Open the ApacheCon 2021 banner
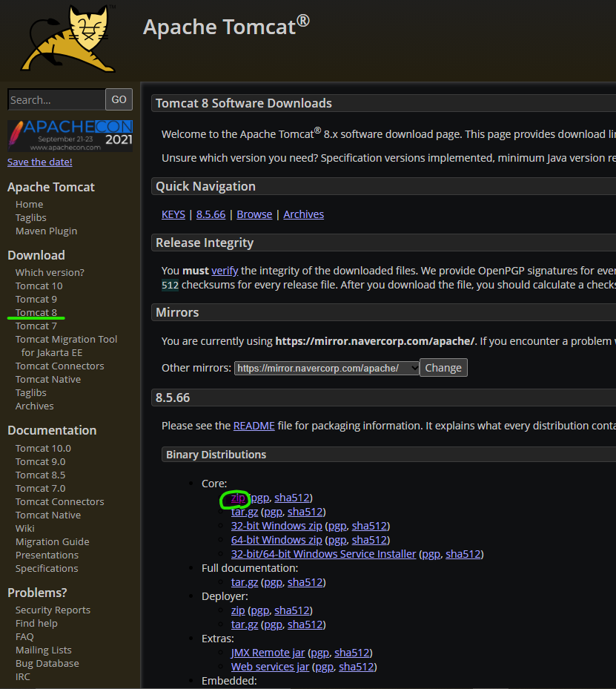Viewport: 616px width, 689px height. tap(70, 136)
